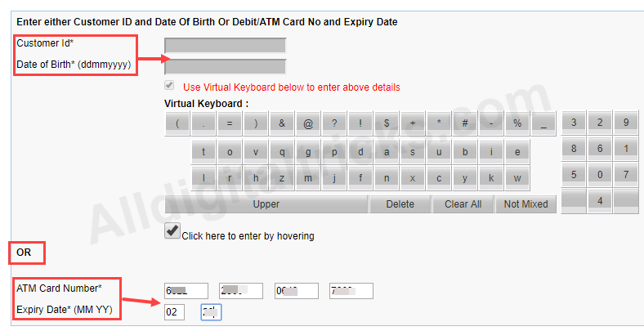Click the third ATM Card Number box
Image resolution: width=644 pixels, height=331 pixels.
297,291
